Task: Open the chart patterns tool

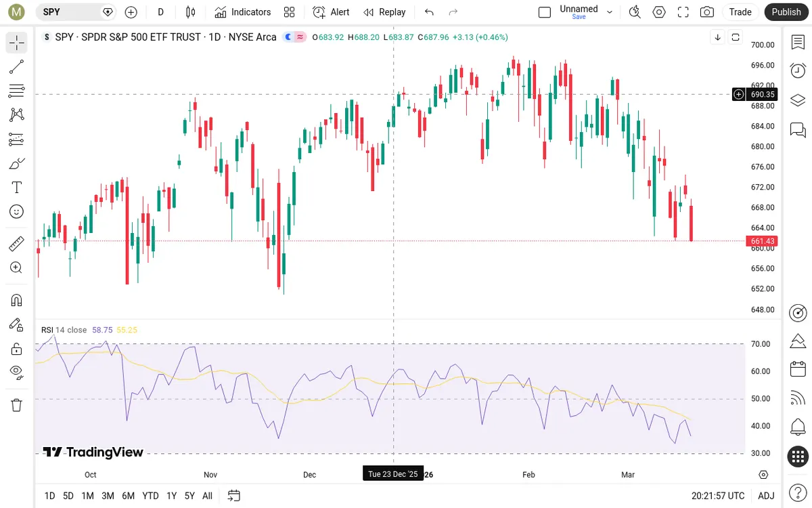Action: coord(17,115)
